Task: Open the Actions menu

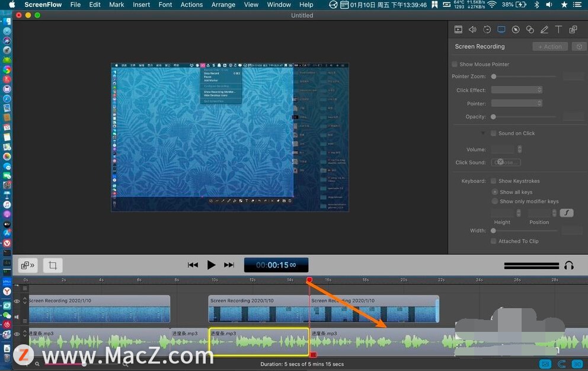Action: (191, 5)
